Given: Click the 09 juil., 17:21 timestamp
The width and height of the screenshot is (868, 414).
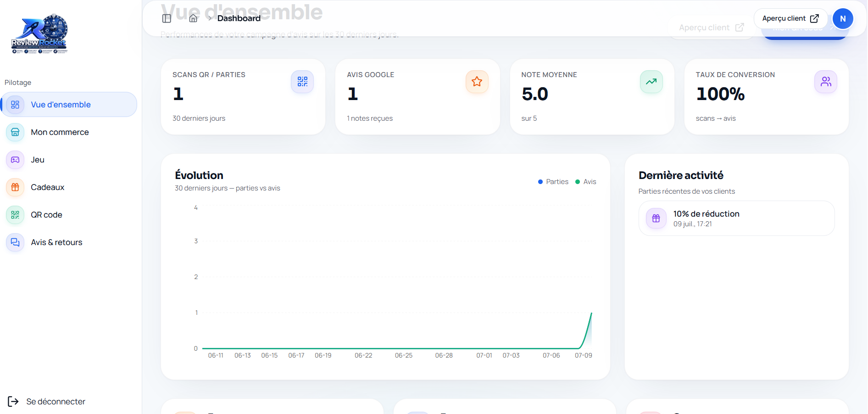Looking at the screenshot, I should click(x=692, y=224).
